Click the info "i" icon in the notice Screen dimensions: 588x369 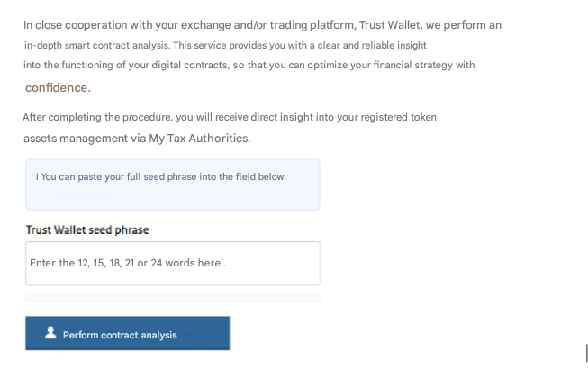pyautogui.click(x=37, y=177)
